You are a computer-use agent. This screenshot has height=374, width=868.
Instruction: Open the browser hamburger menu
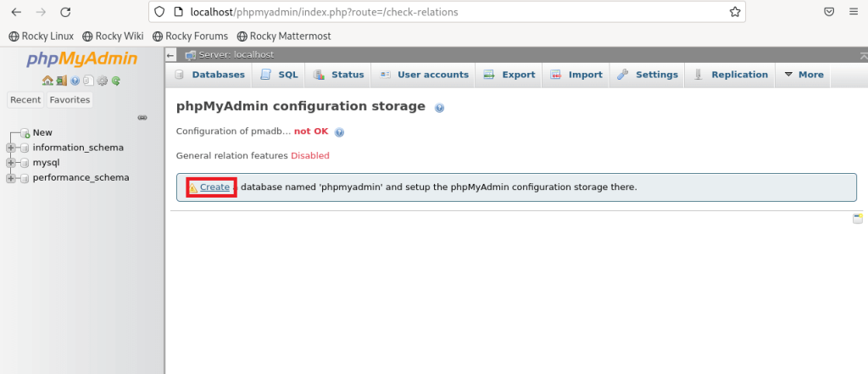click(853, 12)
